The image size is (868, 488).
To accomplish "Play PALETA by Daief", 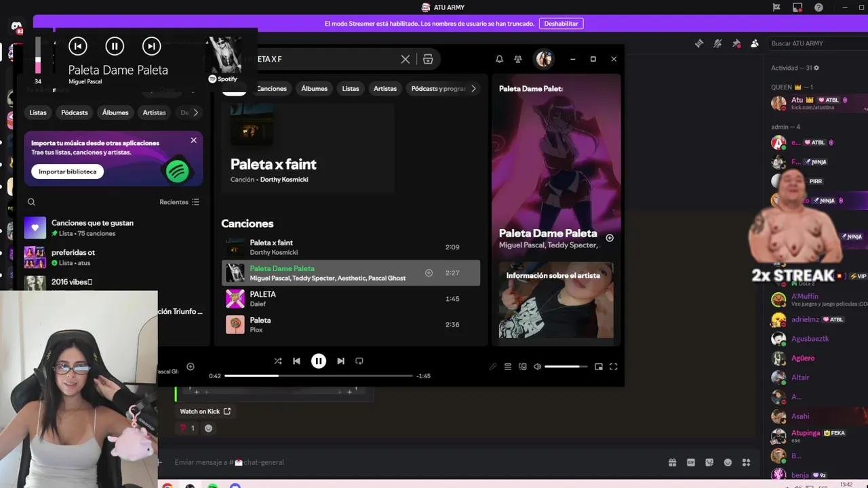I will point(351,299).
